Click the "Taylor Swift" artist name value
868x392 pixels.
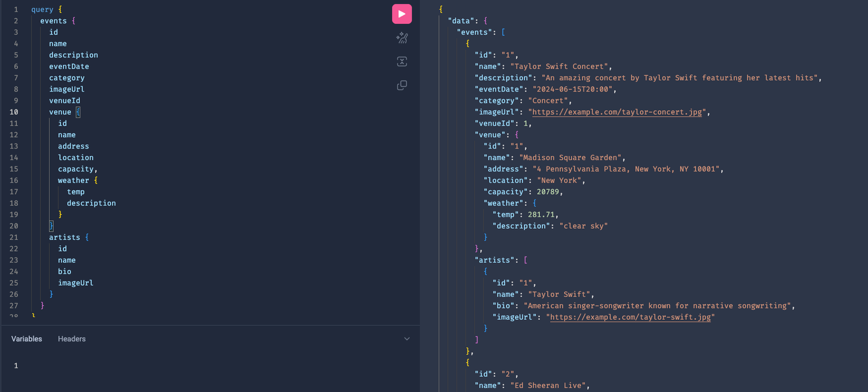pos(559,294)
